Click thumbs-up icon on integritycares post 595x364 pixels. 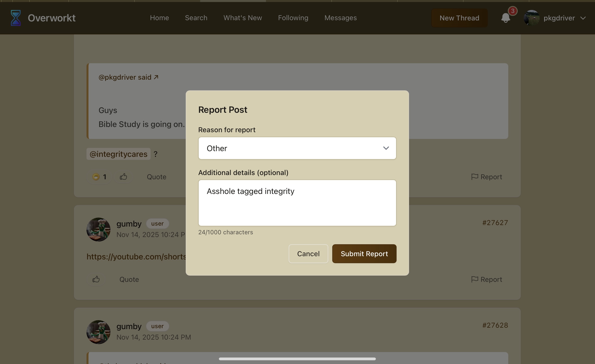(x=123, y=177)
